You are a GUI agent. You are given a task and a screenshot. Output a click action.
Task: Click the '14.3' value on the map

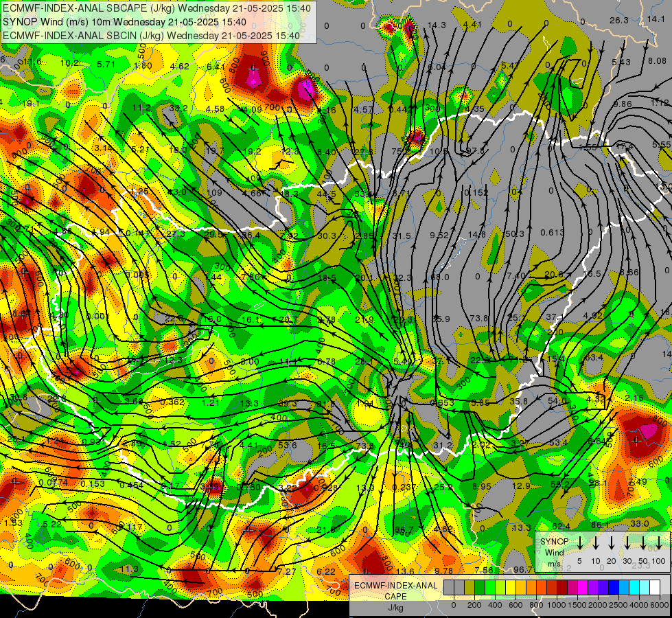(437, 25)
